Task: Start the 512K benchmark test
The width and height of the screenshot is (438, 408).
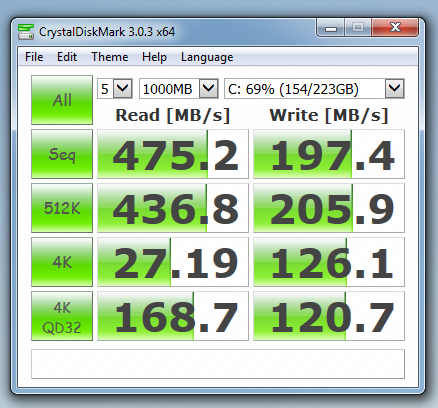Action: pos(62,208)
